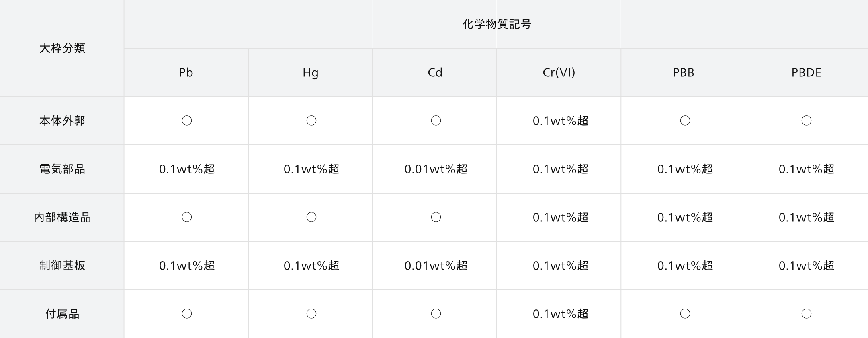Image resolution: width=868 pixels, height=338 pixels.
Task: Select the 制御基板 row label
Action: pos(62,266)
